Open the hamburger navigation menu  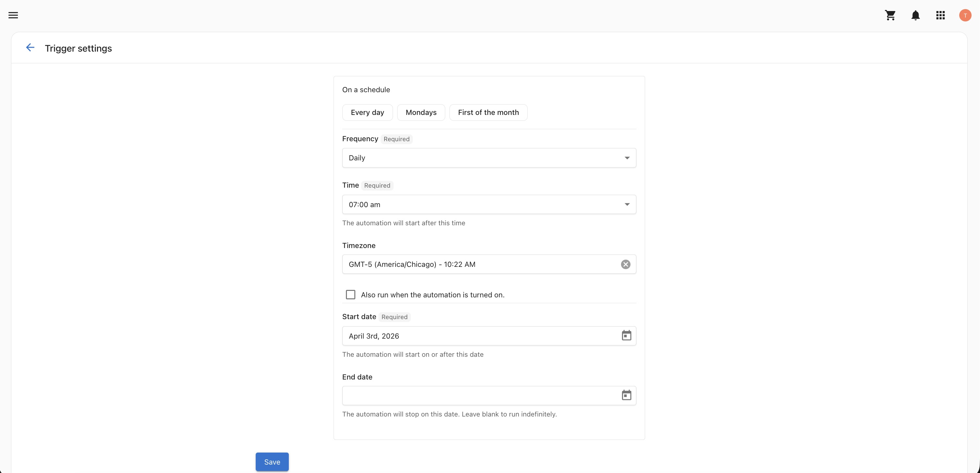tap(13, 15)
